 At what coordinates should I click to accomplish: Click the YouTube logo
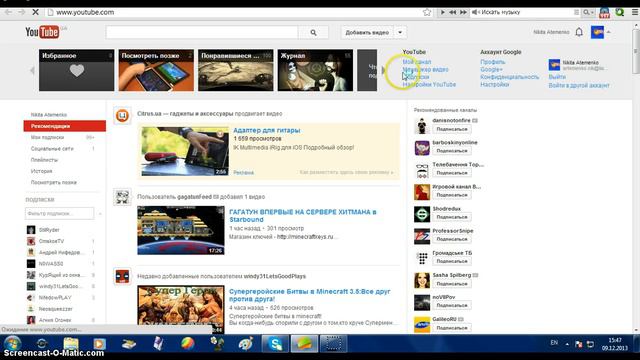(42, 32)
